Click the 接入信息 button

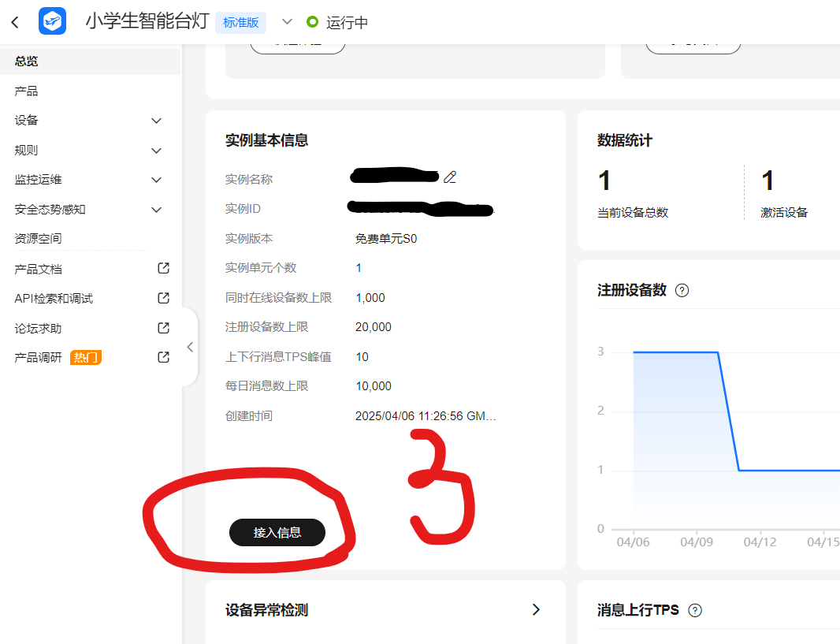tap(277, 533)
